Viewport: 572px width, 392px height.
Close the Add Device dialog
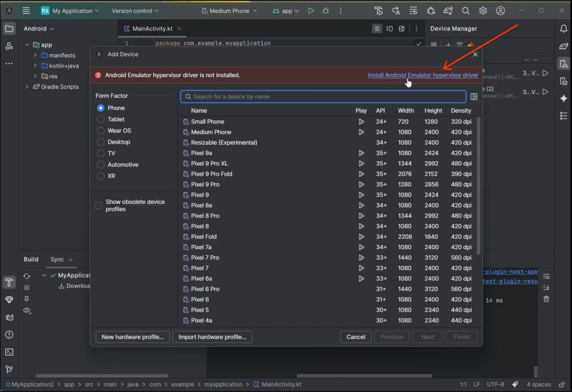point(475,54)
